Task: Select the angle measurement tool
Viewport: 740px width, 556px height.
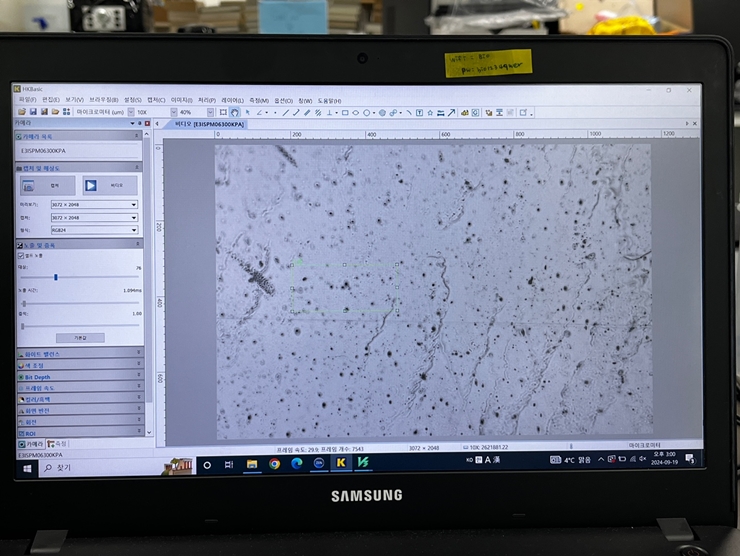Action: [260, 112]
